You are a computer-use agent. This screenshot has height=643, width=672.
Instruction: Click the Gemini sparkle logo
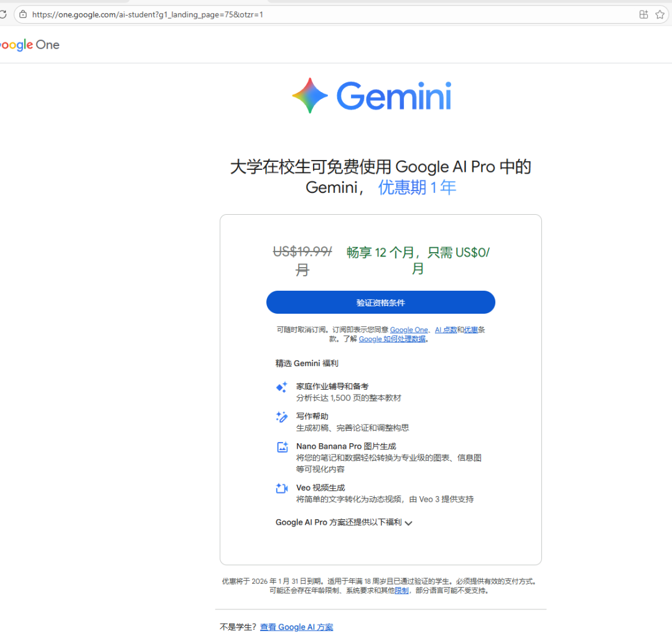tap(309, 95)
